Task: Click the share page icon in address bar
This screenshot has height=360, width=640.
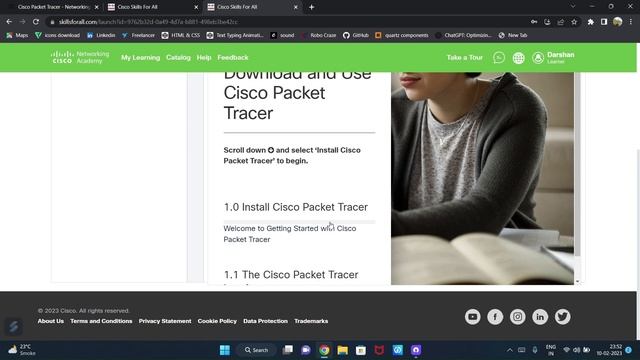Action: (x=561, y=22)
